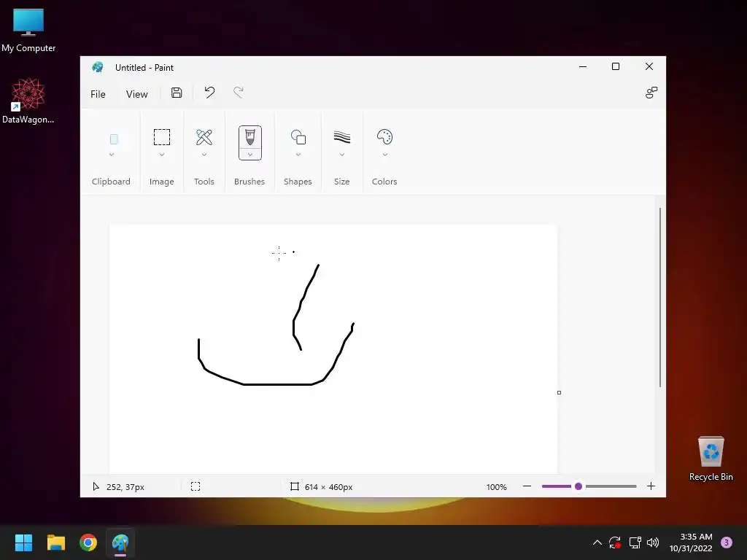Viewport: 747px width, 560px height.
Task: Expand the Brushes dropdown chevron
Action: point(250,155)
